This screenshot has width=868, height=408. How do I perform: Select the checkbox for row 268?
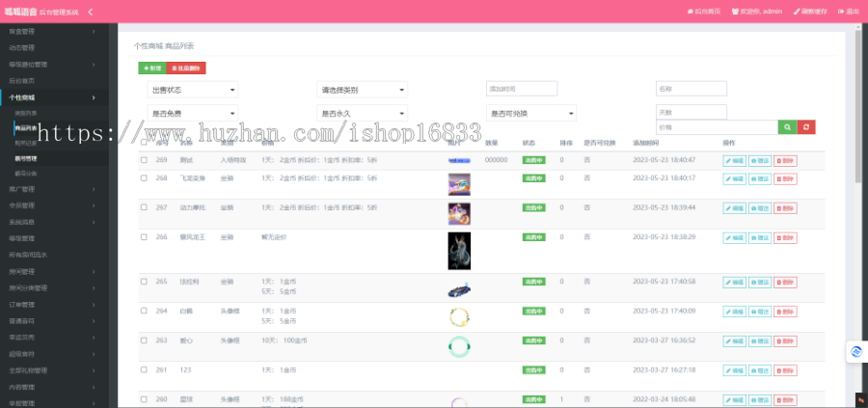point(144,178)
